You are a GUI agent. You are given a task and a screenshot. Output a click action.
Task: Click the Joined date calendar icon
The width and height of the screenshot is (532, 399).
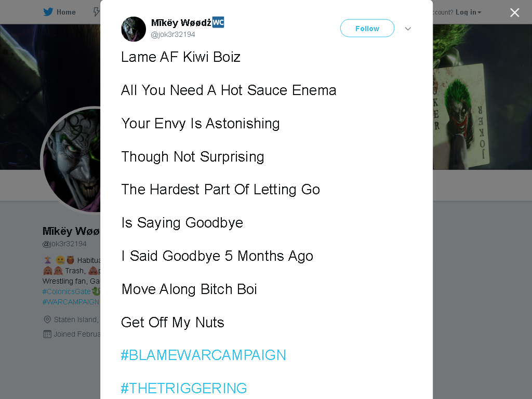coord(47,334)
